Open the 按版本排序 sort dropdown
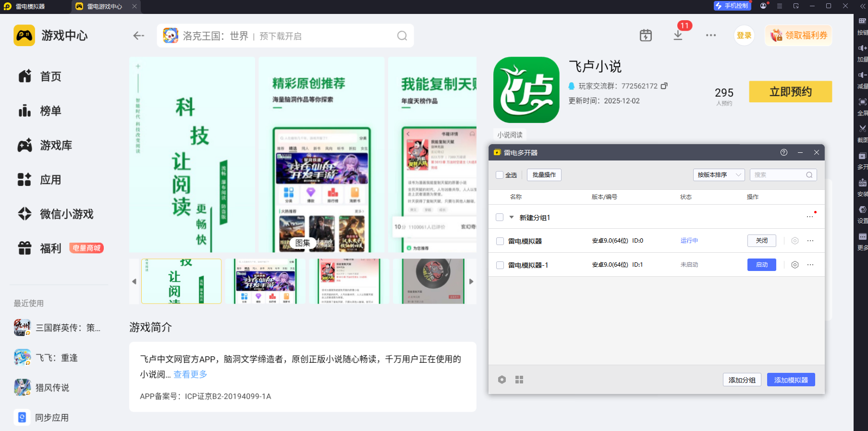This screenshot has height=431, width=868. click(x=719, y=175)
